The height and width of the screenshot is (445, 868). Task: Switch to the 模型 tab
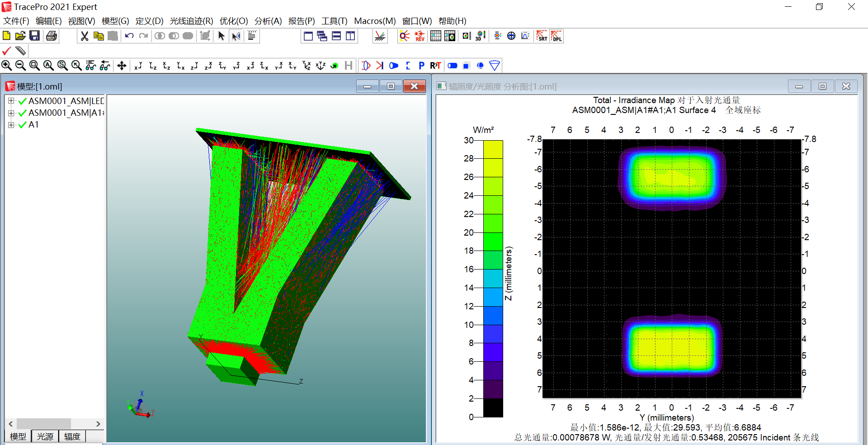click(x=18, y=436)
